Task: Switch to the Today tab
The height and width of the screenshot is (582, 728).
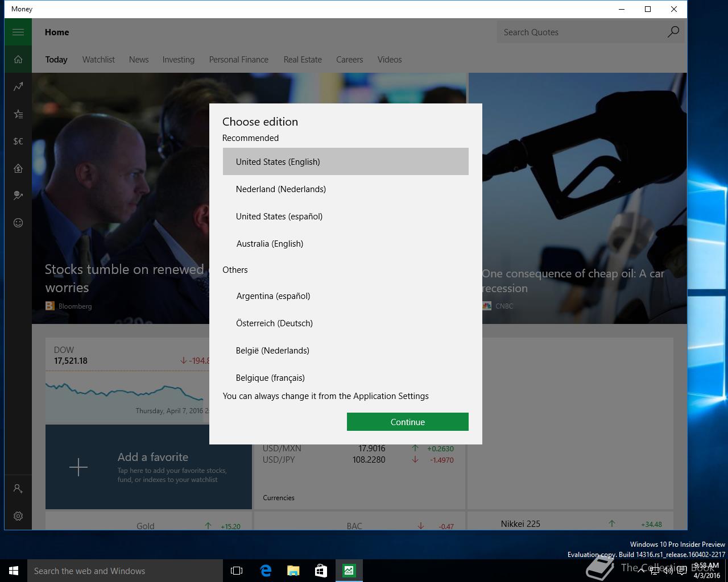Action: 56,60
